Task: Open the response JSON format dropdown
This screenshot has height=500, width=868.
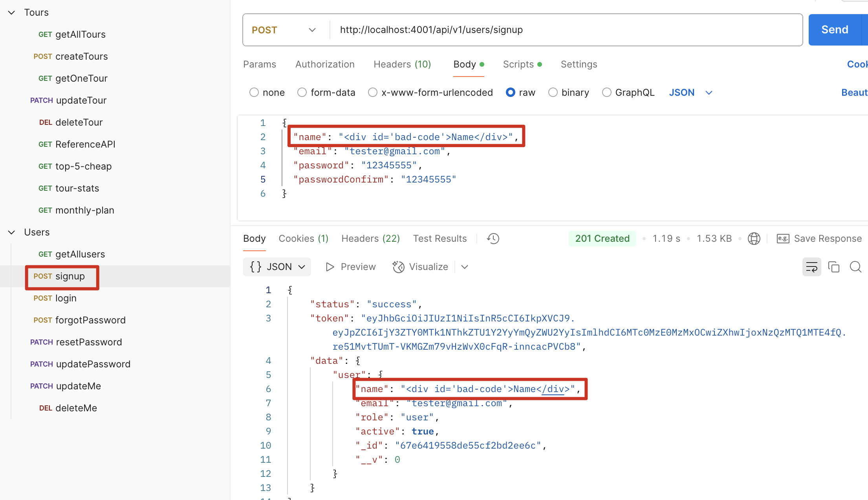Action: pyautogui.click(x=277, y=267)
